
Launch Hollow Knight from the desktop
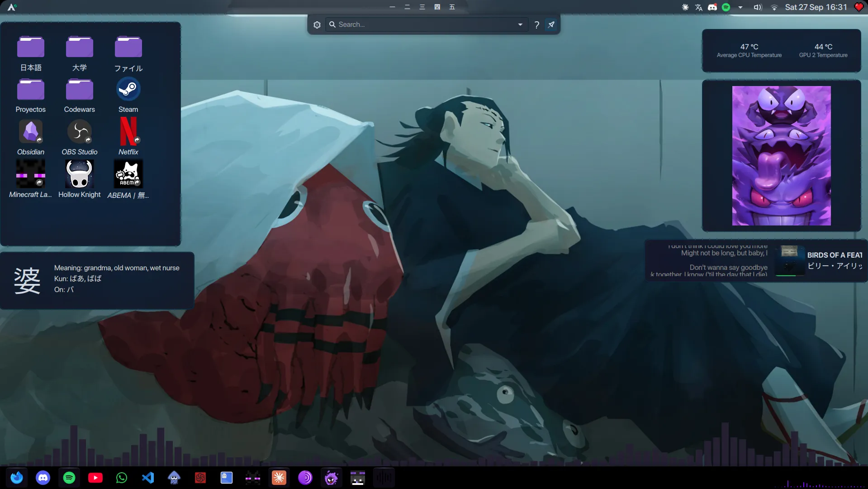pos(79,174)
